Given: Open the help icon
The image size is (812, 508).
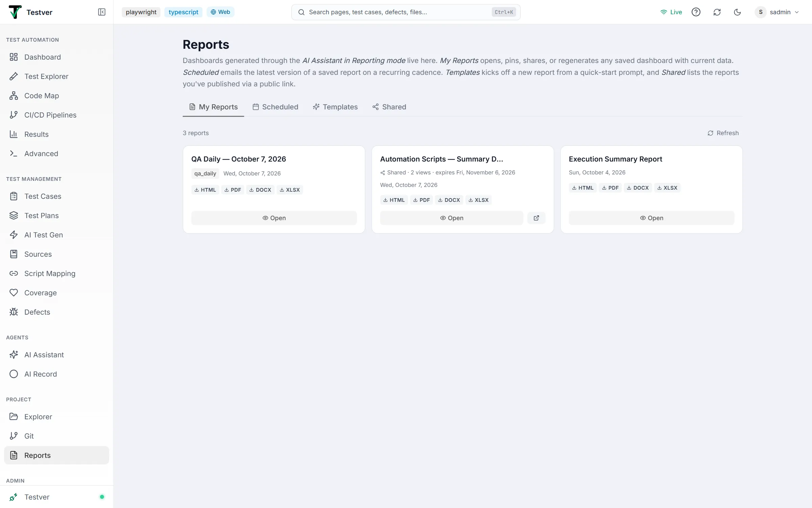Looking at the screenshot, I should [696, 12].
